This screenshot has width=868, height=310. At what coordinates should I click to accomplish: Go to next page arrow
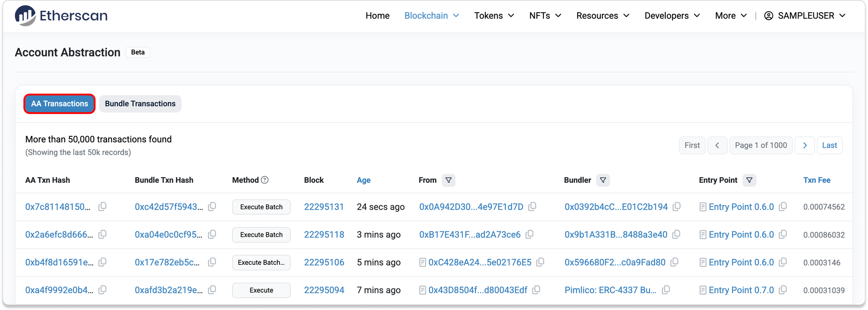(805, 145)
